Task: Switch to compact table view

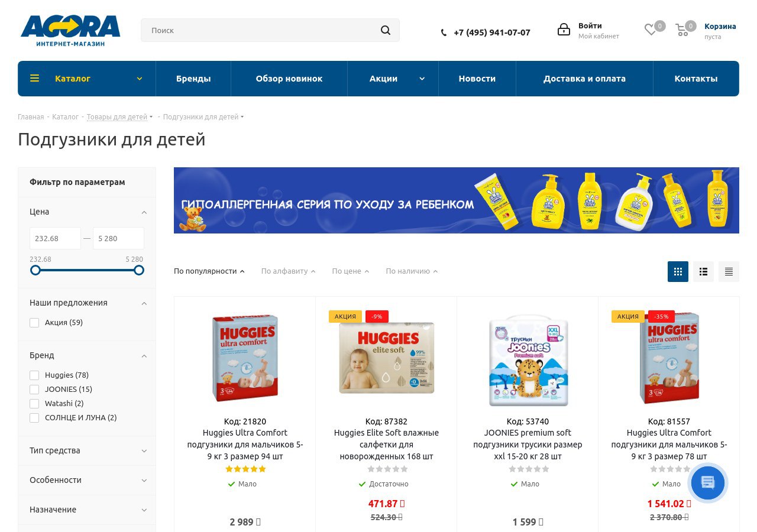Action: coord(729,271)
